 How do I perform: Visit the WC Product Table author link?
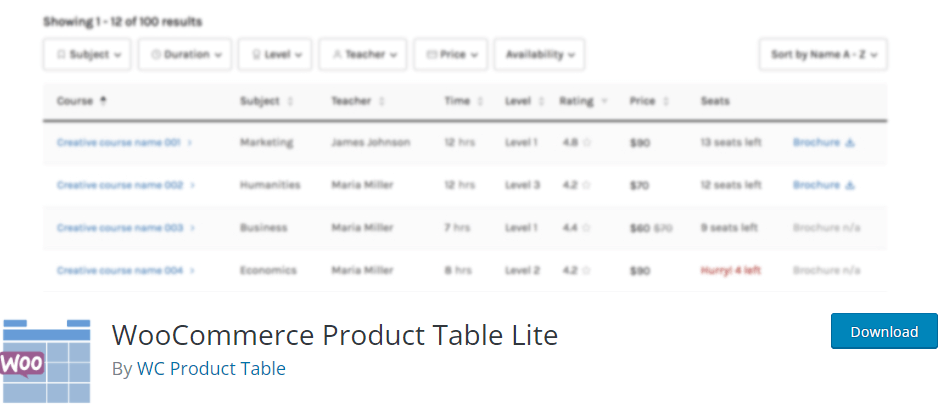click(211, 369)
